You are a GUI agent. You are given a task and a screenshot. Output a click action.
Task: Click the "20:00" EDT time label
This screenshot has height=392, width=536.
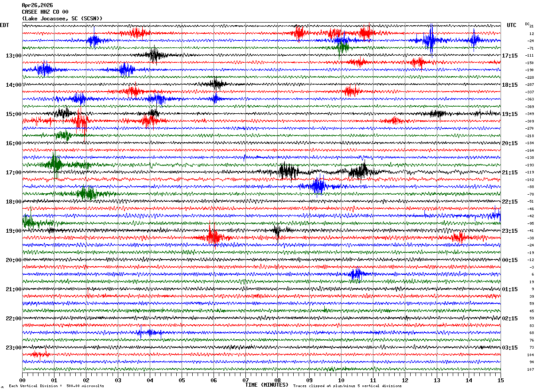pyautogui.click(x=14, y=260)
